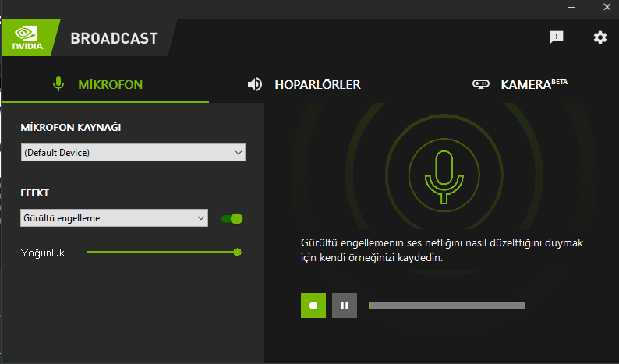Click the Gürültü engellemenin description text

tap(442, 250)
